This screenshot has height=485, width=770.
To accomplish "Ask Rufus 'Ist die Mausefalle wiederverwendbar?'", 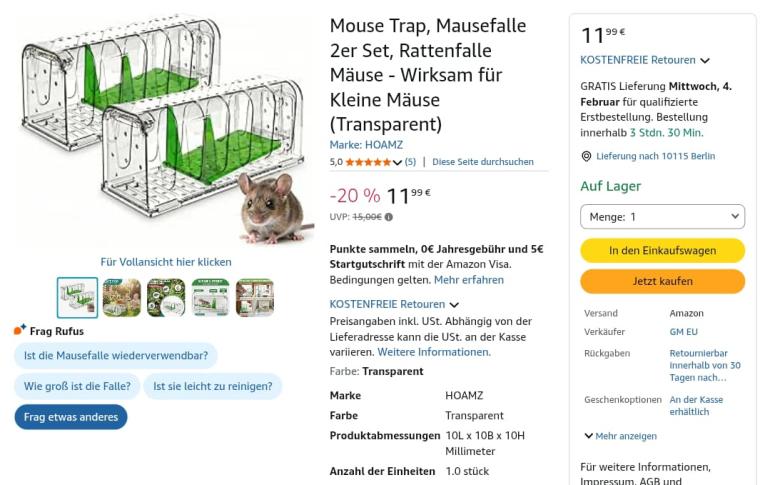I will pos(116,355).
